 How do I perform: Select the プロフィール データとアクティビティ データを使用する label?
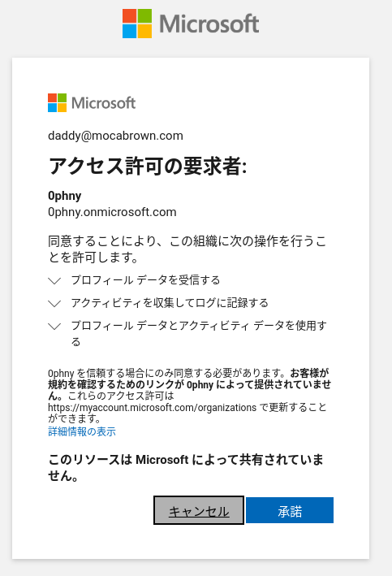[x=199, y=334]
